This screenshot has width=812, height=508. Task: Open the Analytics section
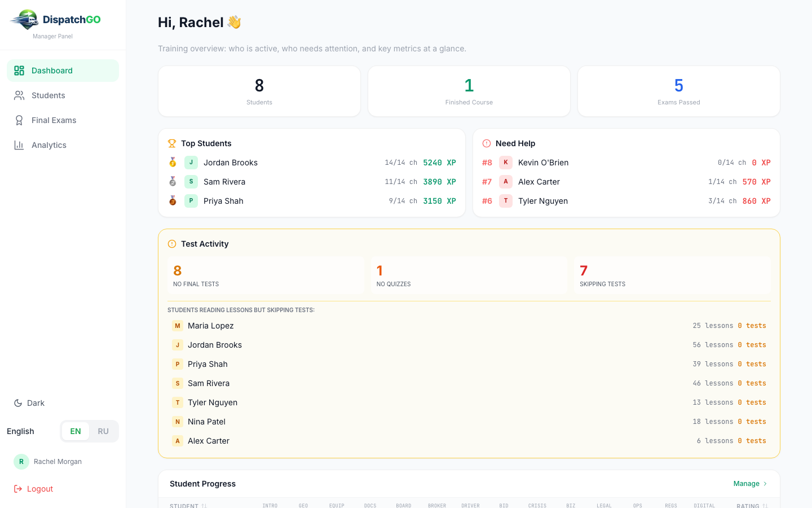[x=63, y=145]
